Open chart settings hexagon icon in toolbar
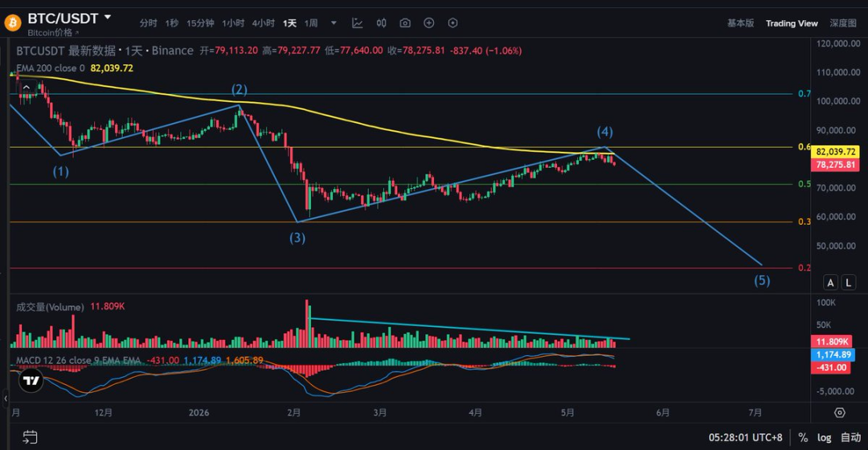Screen dimensions: 868x450 (x=452, y=23)
